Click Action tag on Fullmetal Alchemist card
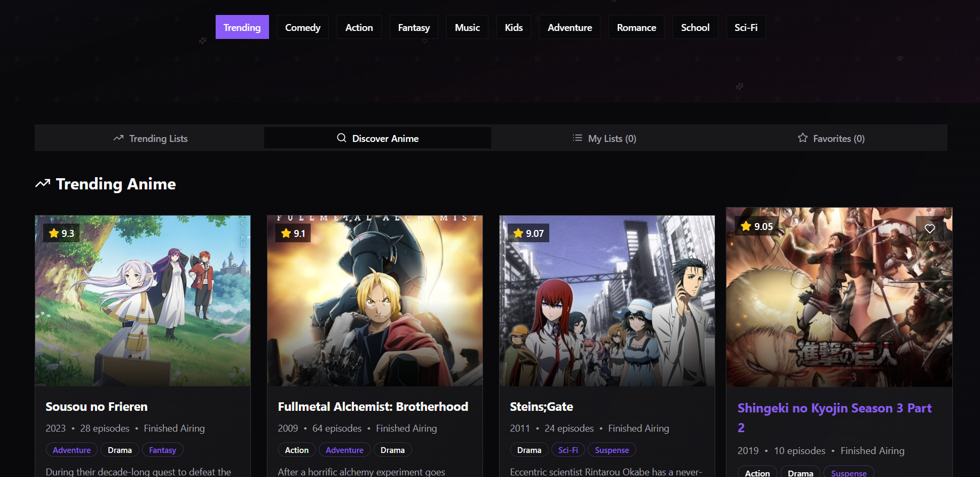980x477 pixels. 297,450
